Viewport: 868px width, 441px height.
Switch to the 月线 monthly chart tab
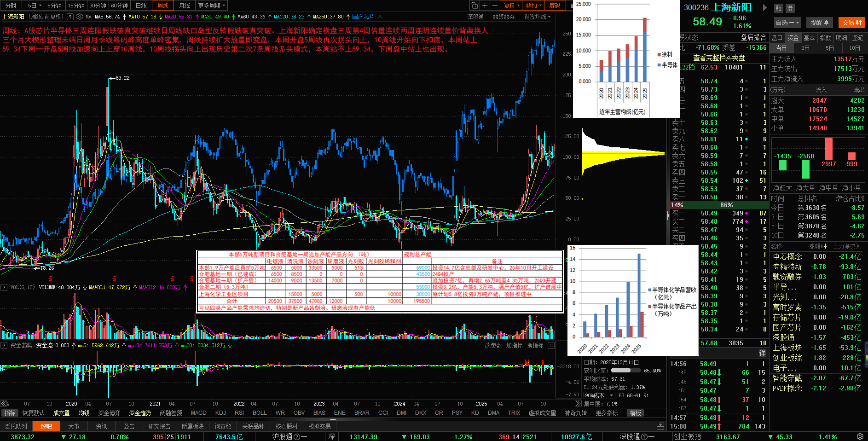tap(184, 6)
